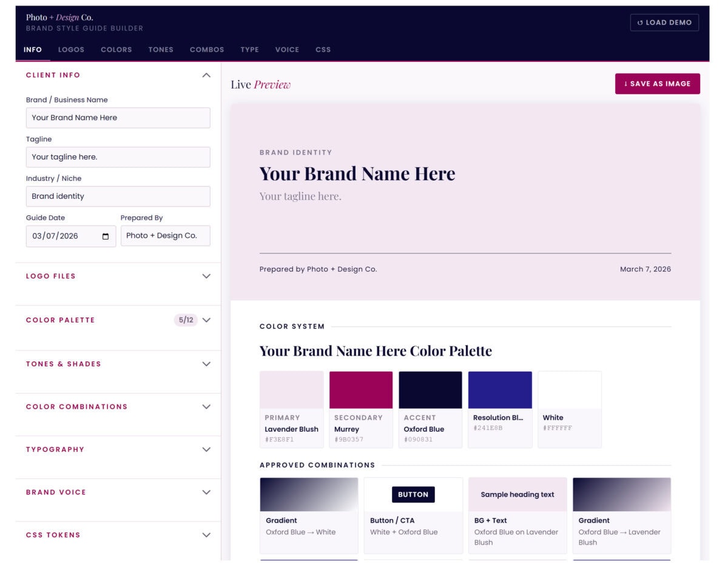This screenshot has width=728, height=570.
Task: Open the VOICE tab
Action: point(287,50)
